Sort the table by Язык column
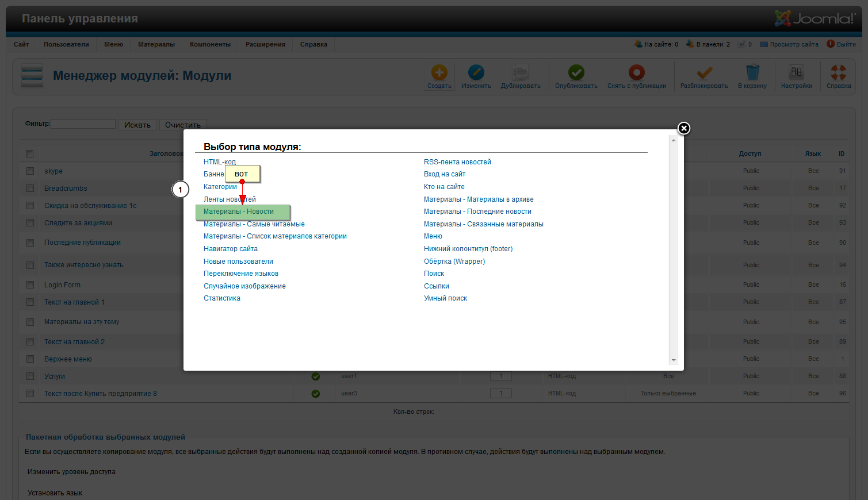 point(813,153)
